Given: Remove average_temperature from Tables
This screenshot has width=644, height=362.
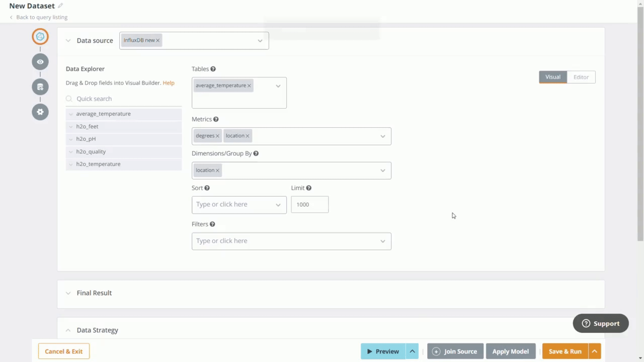Looking at the screenshot, I should click(249, 85).
